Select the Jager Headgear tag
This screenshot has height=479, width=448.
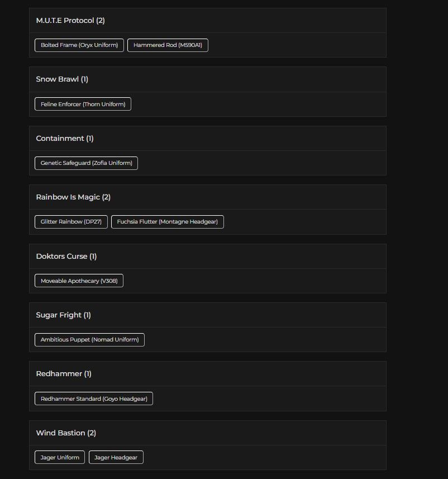116,457
